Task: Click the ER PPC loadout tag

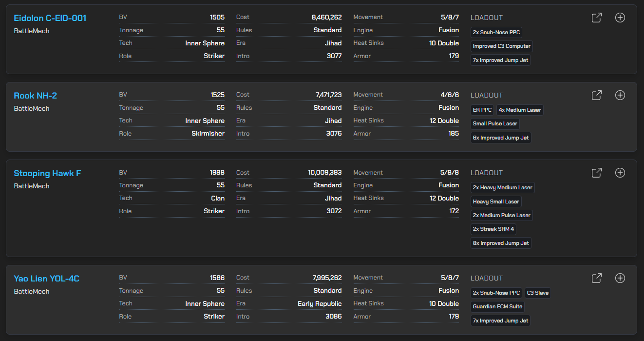Action: click(482, 110)
